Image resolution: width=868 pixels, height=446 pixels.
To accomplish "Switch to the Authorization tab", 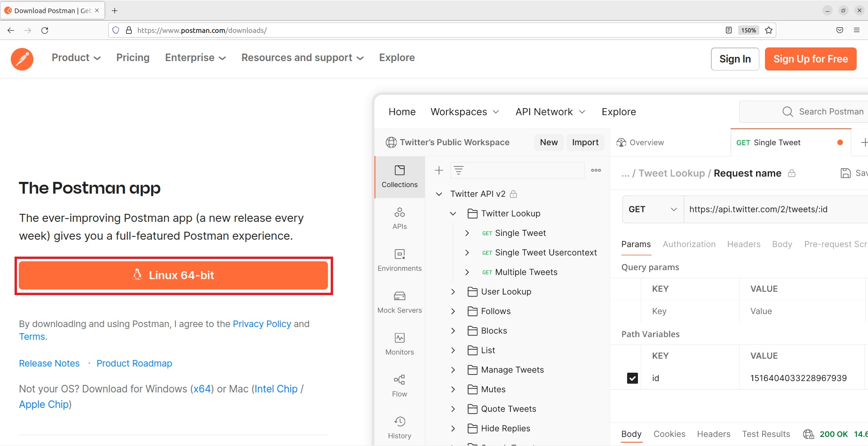I will 689,244.
